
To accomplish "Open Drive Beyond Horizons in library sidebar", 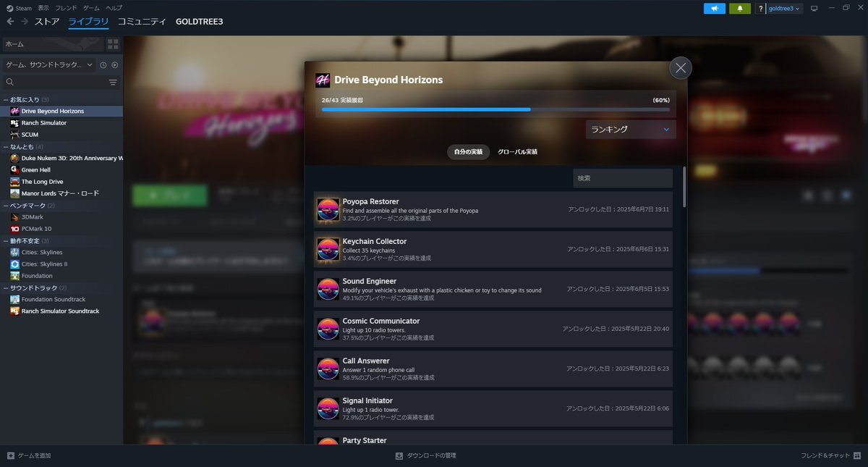I will pyautogui.click(x=61, y=111).
